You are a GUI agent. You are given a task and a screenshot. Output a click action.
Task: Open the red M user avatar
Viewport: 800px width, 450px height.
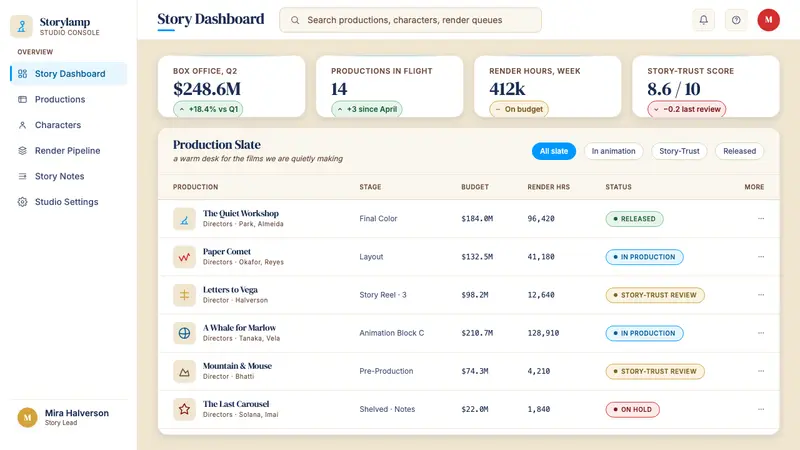pos(768,20)
